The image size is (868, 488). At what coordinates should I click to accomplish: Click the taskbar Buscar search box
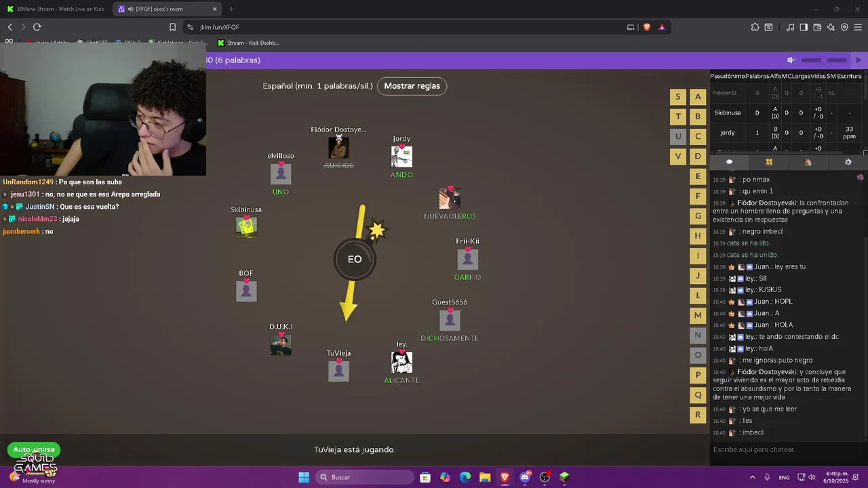point(366,477)
